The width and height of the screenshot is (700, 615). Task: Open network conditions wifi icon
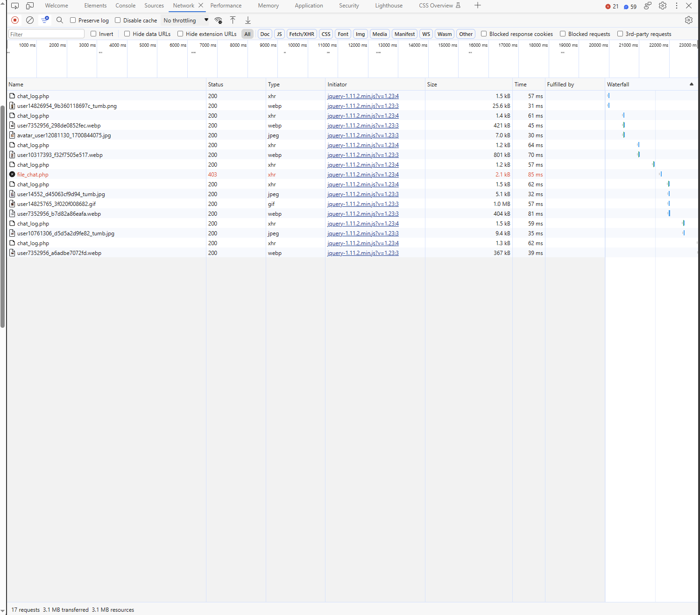pyautogui.click(x=218, y=20)
